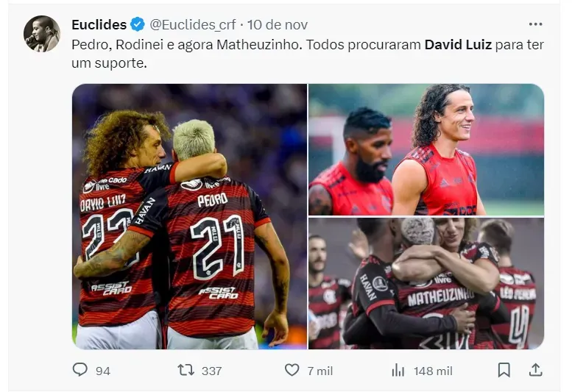572x392 pixels.
Task: Open the Euclides display name link
Action: tap(99, 25)
